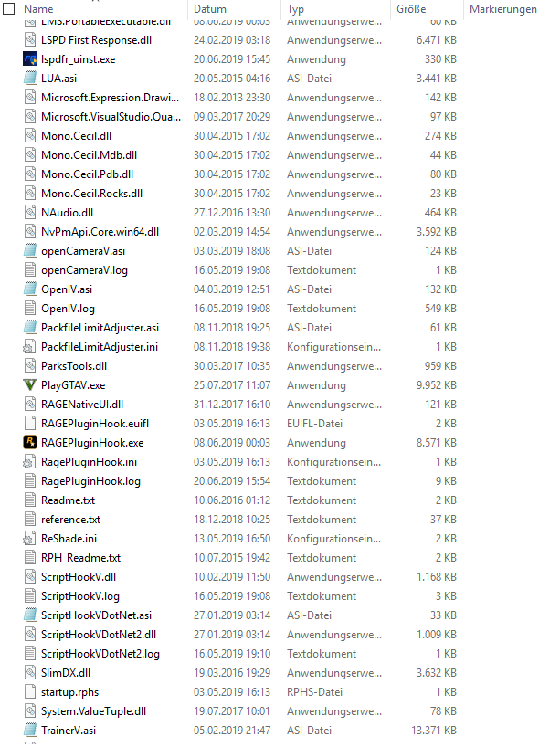Viewport: 560px width, 747px height.
Task: Sort by the Markierungen column header
Action: [503, 8]
